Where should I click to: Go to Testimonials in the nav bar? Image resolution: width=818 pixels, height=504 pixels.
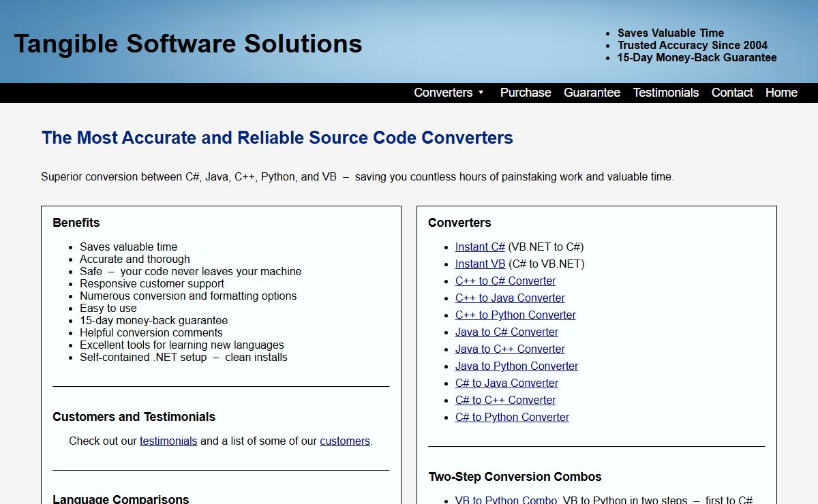click(666, 93)
